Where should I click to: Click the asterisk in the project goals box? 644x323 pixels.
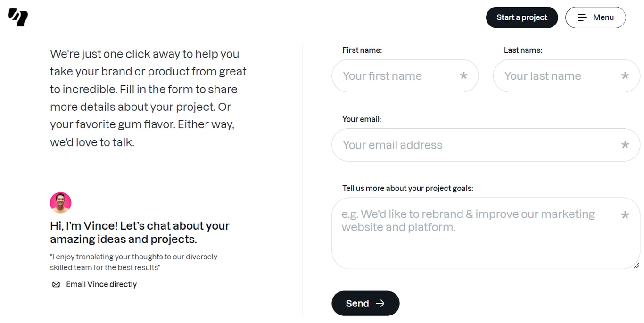click(x=625, y=215)
